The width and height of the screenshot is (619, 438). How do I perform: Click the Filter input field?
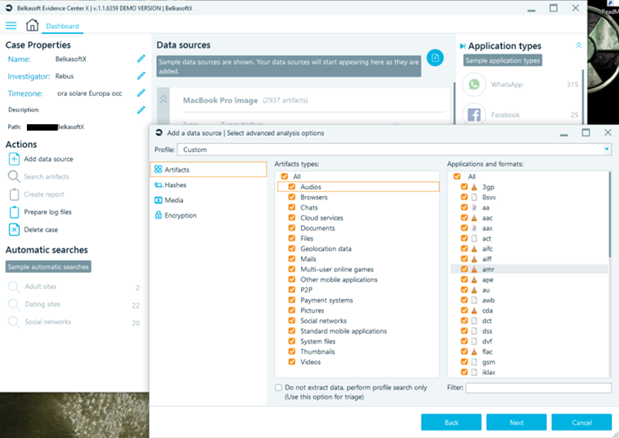pyautogui.click(x=538, y=388)
